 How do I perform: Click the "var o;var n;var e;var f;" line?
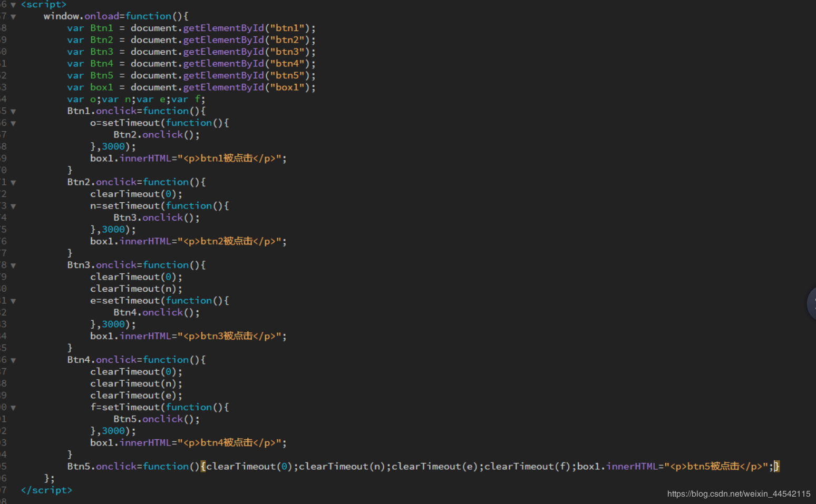coord(136,99)
